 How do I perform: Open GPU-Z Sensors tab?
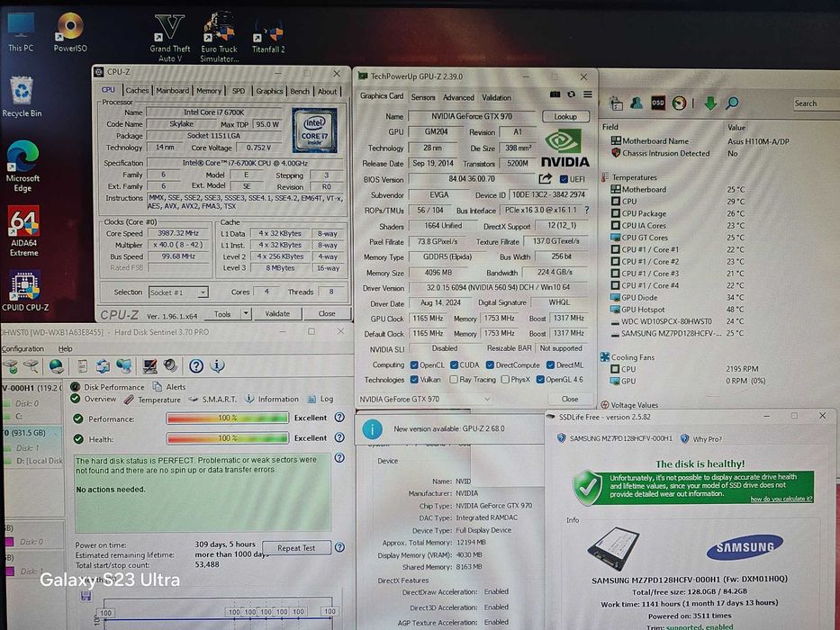pos(422,97)
